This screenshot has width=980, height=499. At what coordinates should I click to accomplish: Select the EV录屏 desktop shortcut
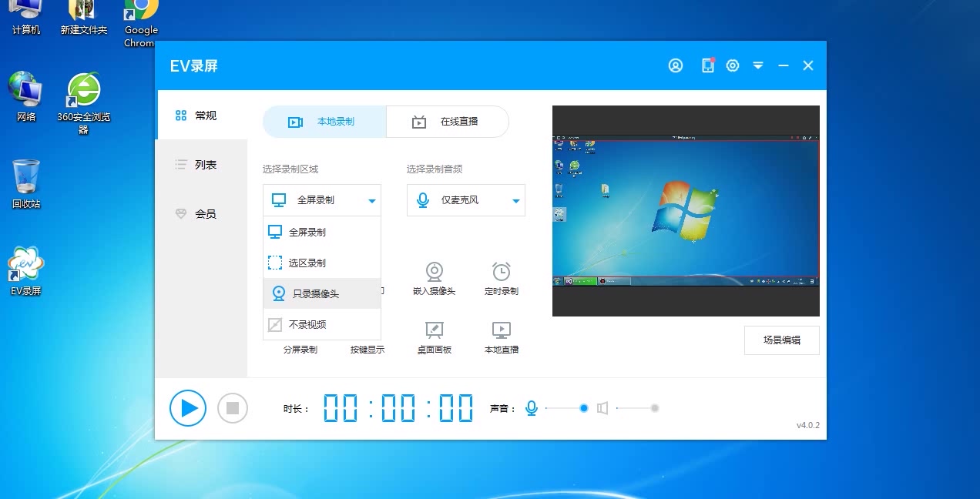pos(26,272)
